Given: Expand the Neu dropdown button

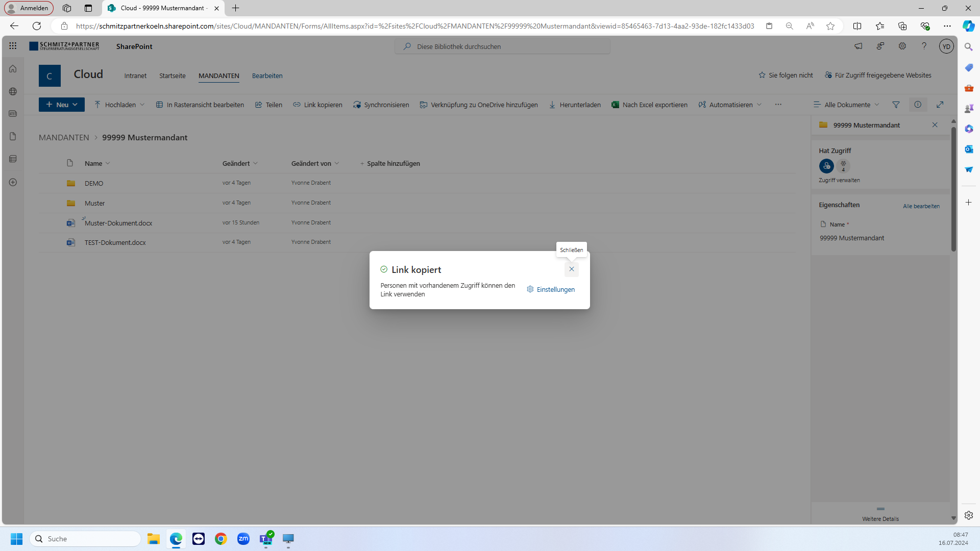Looking at the screenshot, I should point(62,105).
